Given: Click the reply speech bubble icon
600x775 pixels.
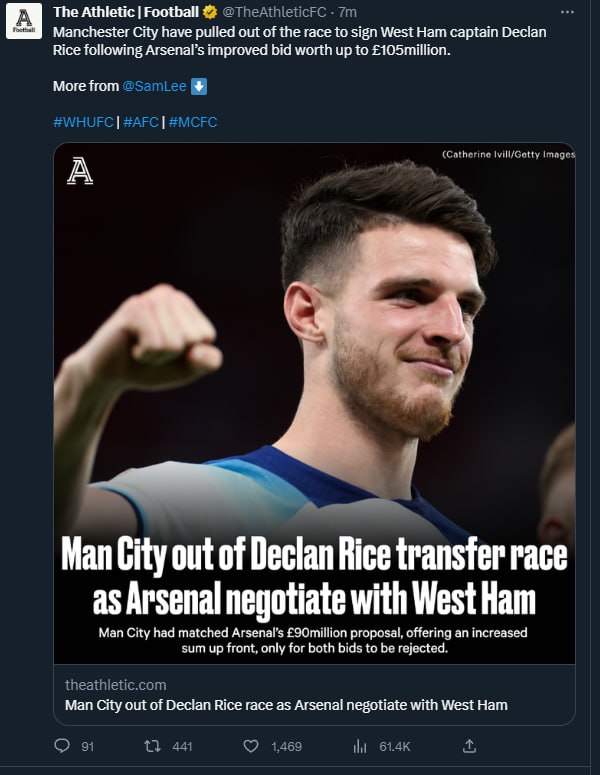Looking at the screenshot, I should point(62,746).
